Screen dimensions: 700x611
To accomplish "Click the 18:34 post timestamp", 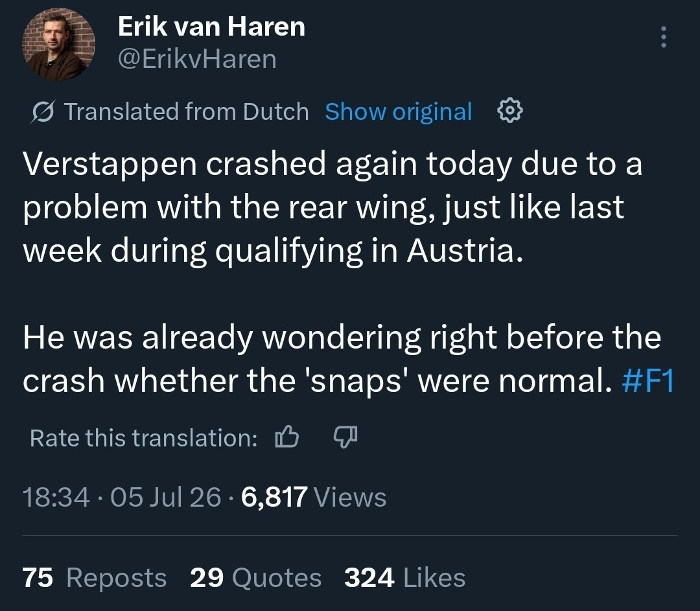I will click(x=56, y=497).
